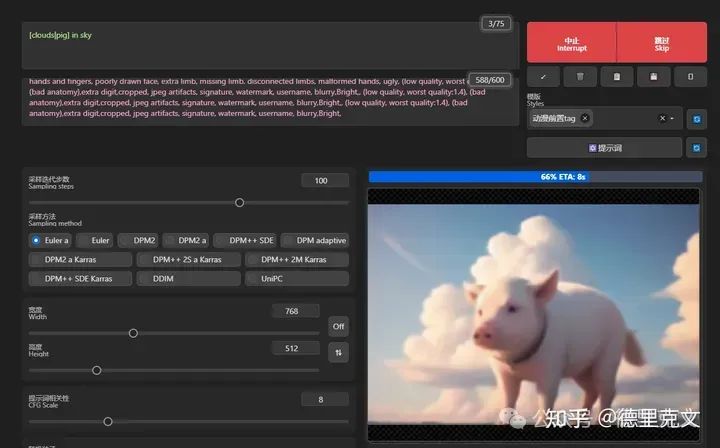Click the CFG Scale value field 8
This screenshot has width=720, height=448.
click(325, 399)
